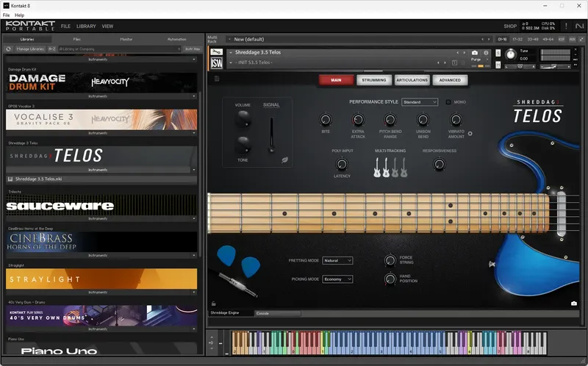This screenshot has width=588, height=366.
Task: Click the second multi-tracking guitar icon
Action: coord(386,168)
